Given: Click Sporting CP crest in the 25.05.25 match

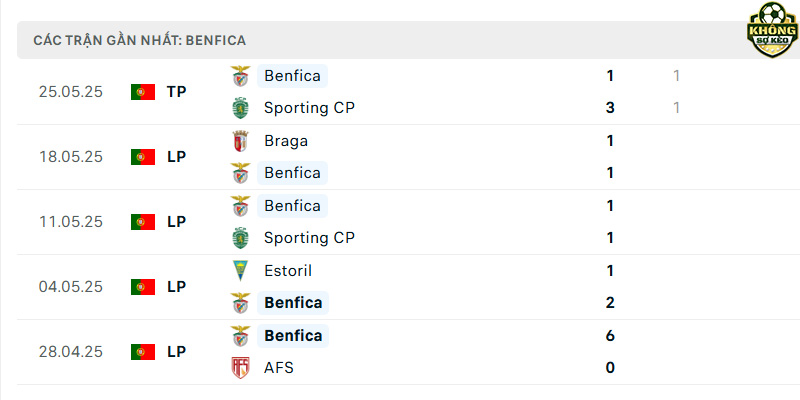Looking at the screenshot, I should point(240,108).
